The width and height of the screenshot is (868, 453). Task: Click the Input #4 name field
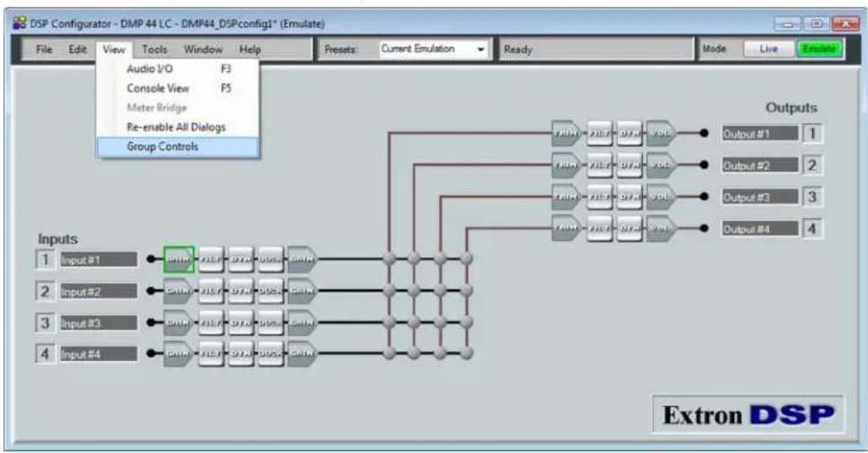[98, 354]
